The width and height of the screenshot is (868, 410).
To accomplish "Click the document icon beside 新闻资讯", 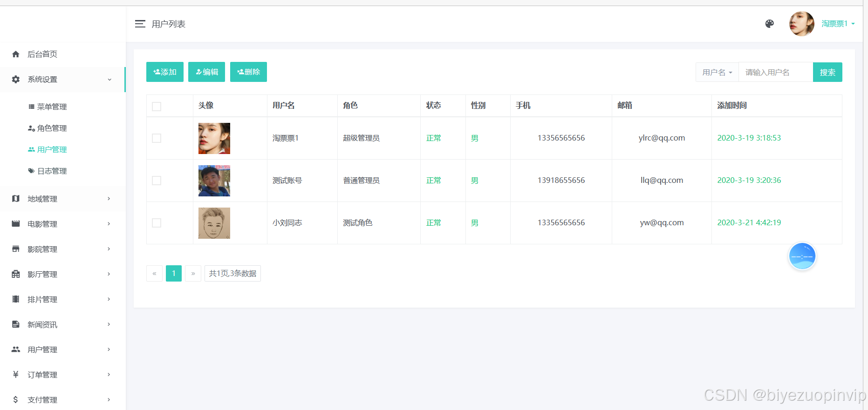I will [16, 324].
